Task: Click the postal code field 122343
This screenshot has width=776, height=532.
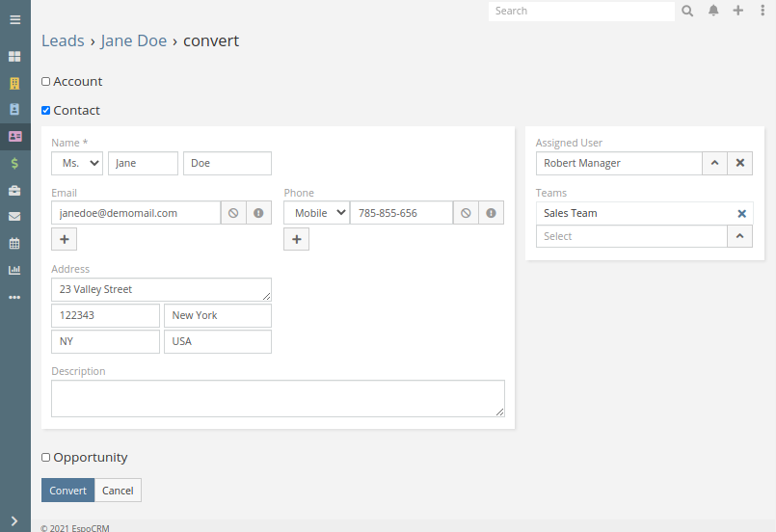Action: point(105,316)
